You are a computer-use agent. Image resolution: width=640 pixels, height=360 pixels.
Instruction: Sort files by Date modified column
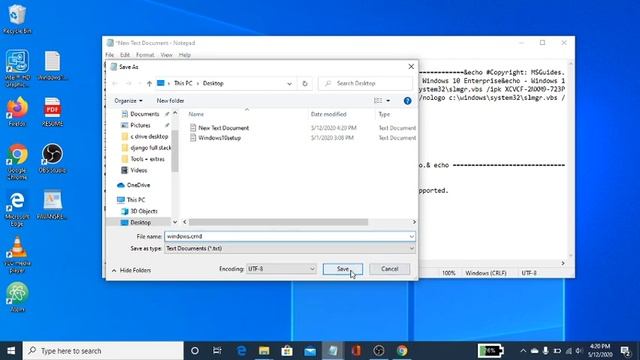click(329, 114)
